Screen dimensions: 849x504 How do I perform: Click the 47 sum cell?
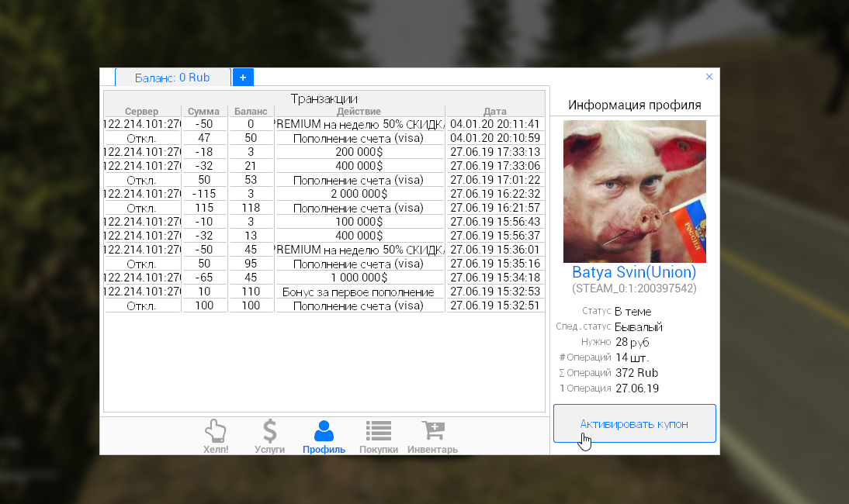204,138
